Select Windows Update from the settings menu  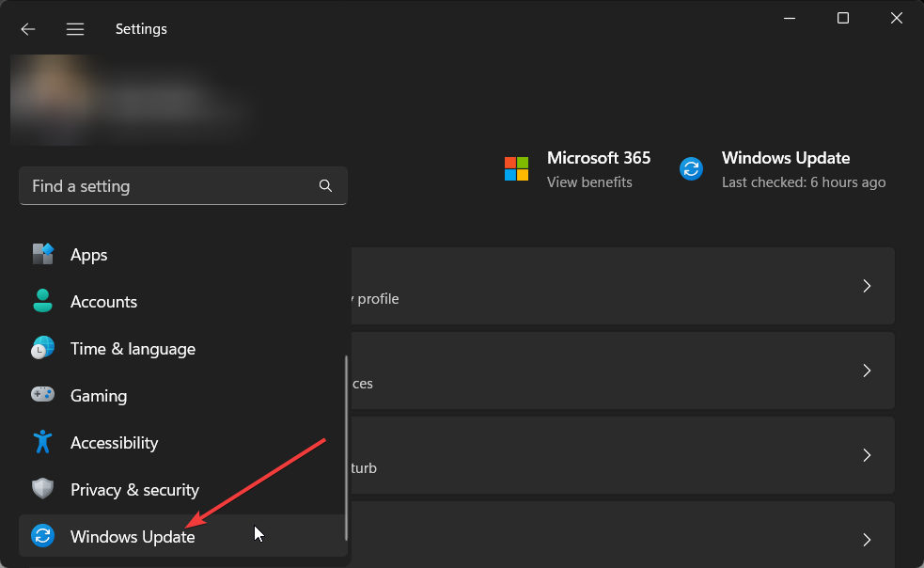tap(132, 536)
